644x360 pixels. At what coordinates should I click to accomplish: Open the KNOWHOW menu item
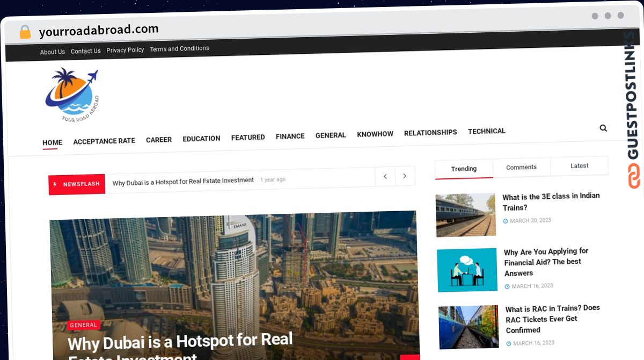click(x=375, y=134)
